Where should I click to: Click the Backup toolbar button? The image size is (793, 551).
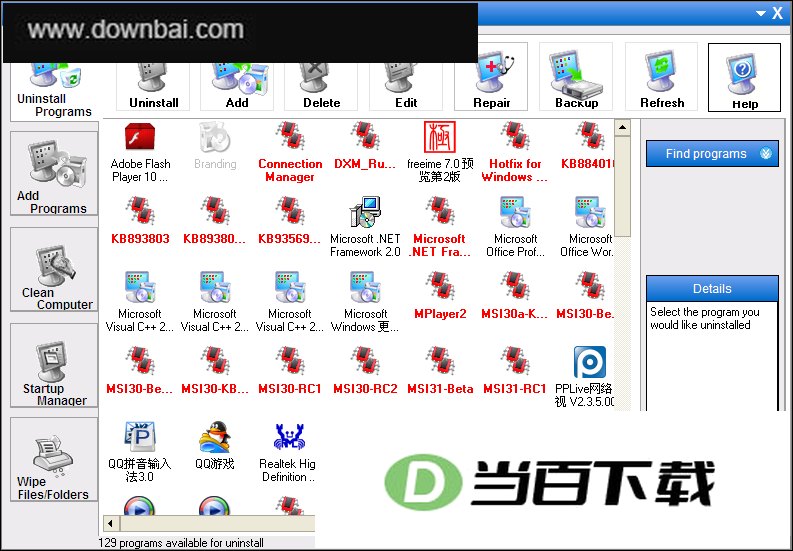576,77
